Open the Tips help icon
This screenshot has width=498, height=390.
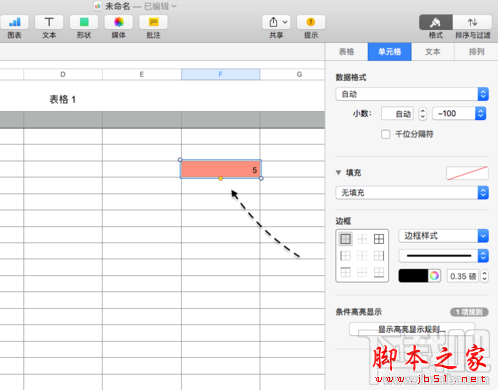(x=311, y=22)
